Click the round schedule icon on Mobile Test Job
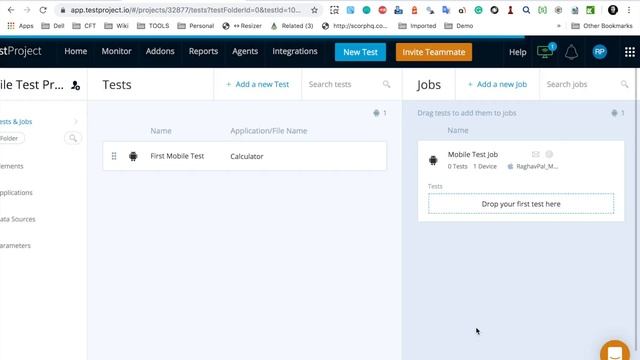This screenshot has height=360, width=640. coord(549,154)
